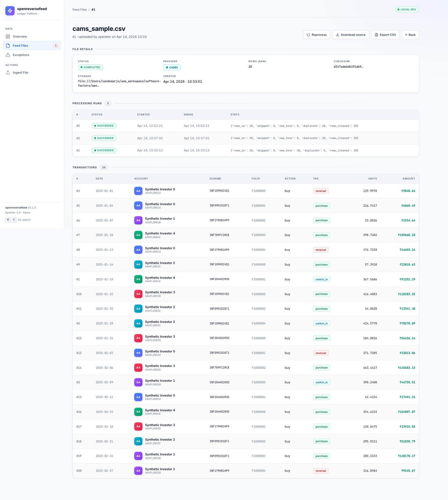
Task: Go back using the Back button
Action: tap(410, 35)
